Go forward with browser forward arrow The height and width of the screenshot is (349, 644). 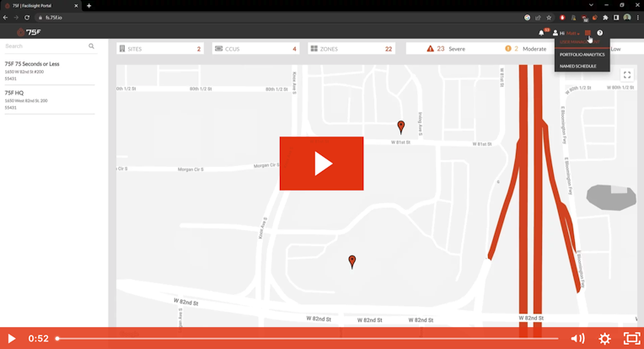pos(16,18)
